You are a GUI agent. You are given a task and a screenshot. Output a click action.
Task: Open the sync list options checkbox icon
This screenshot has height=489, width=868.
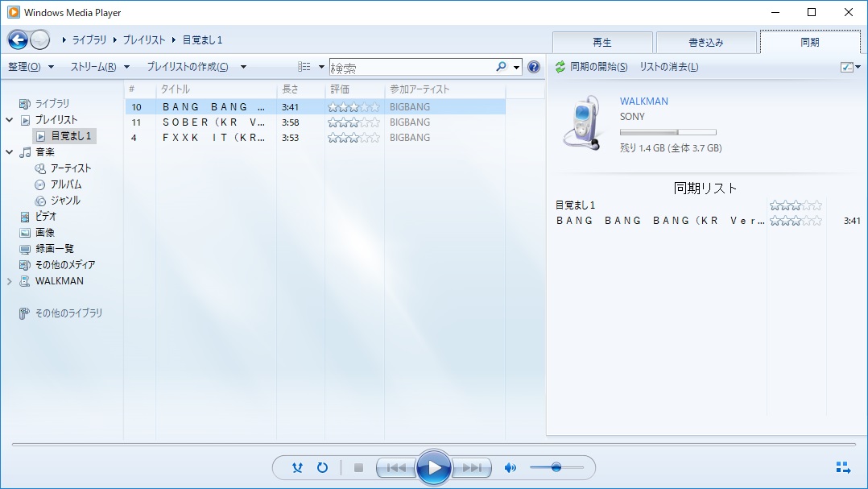(846, 67)
